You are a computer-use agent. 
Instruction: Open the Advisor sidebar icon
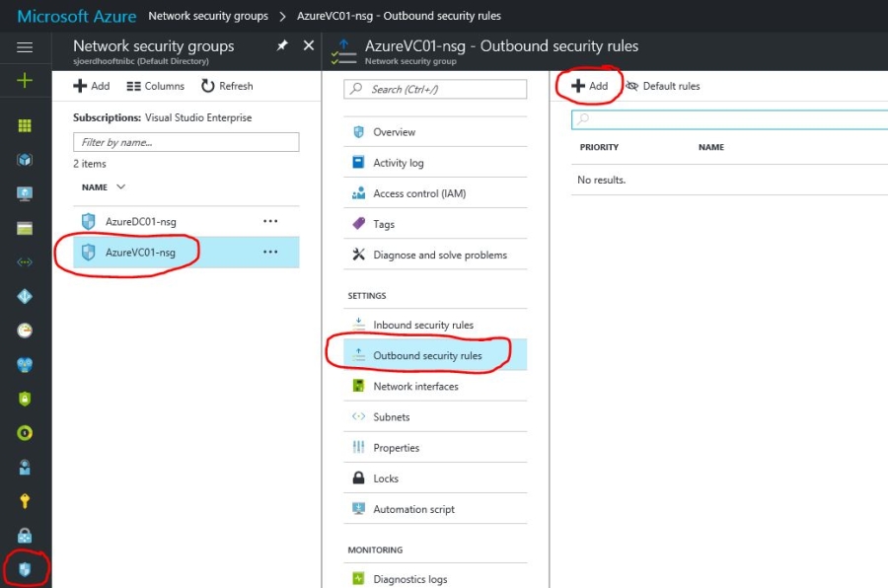pos(25,364)
